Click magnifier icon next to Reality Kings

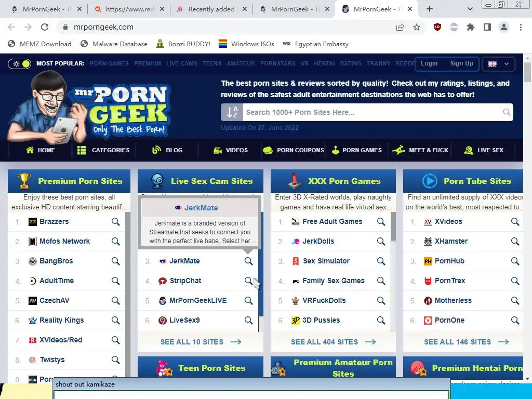[116, 320]
